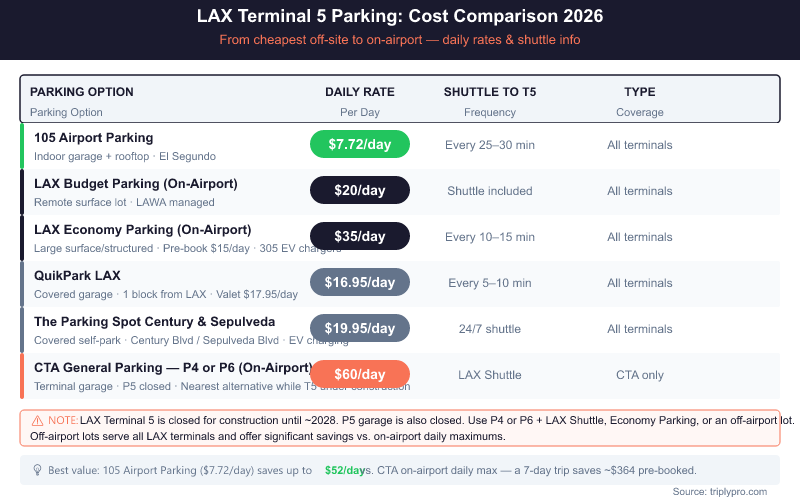Viewport: 800px width, 500px height.
Task: Select the LAX Budget Parking (On-Airport) title
Action: pos(135,183)
